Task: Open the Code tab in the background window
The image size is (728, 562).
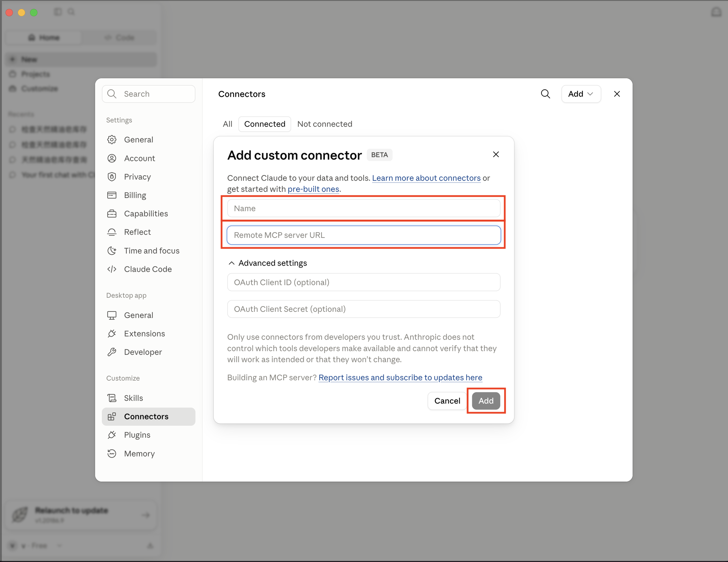Action: (x=119, y=37)
